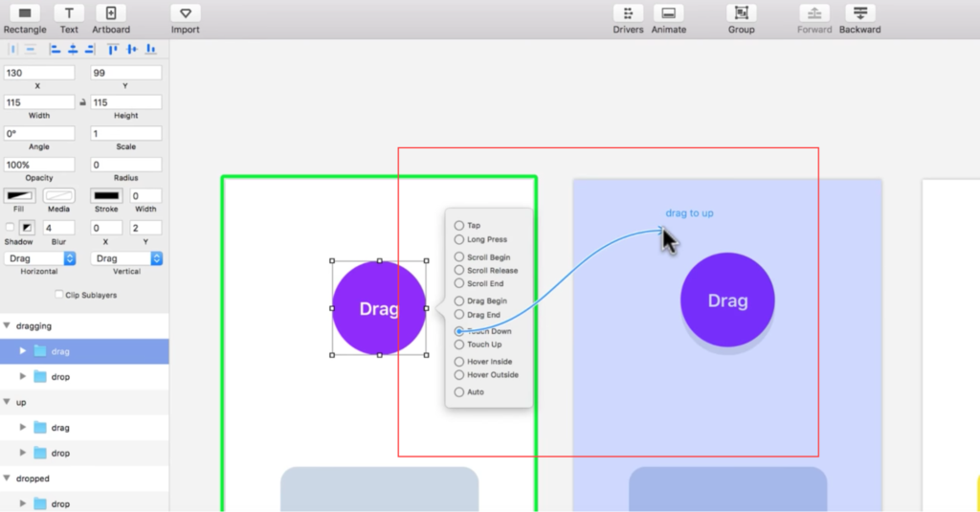Distribute layers vertically
This screenshot has height=512, width=980.
click(31, 49)
